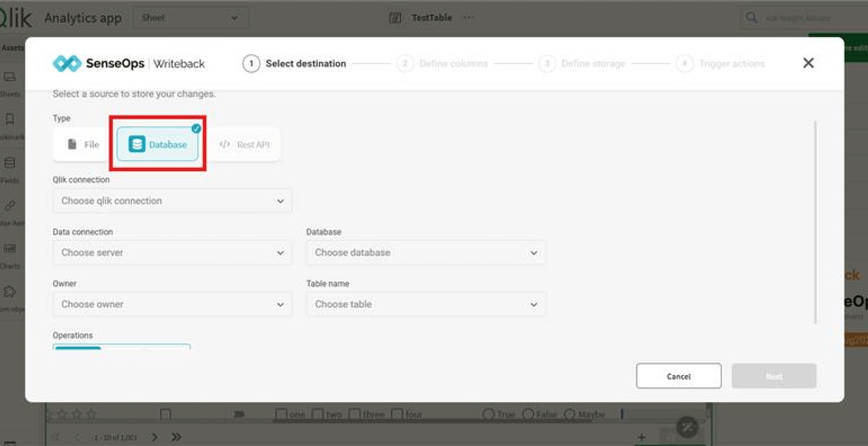Open the Sheet dropdown in Qlik header

[x=191, y=18]
